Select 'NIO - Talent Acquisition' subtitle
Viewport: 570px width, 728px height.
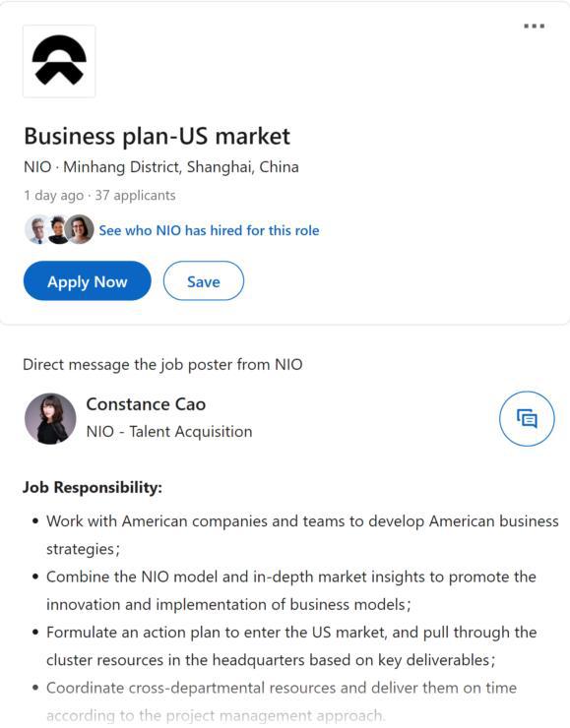point(169,431)
